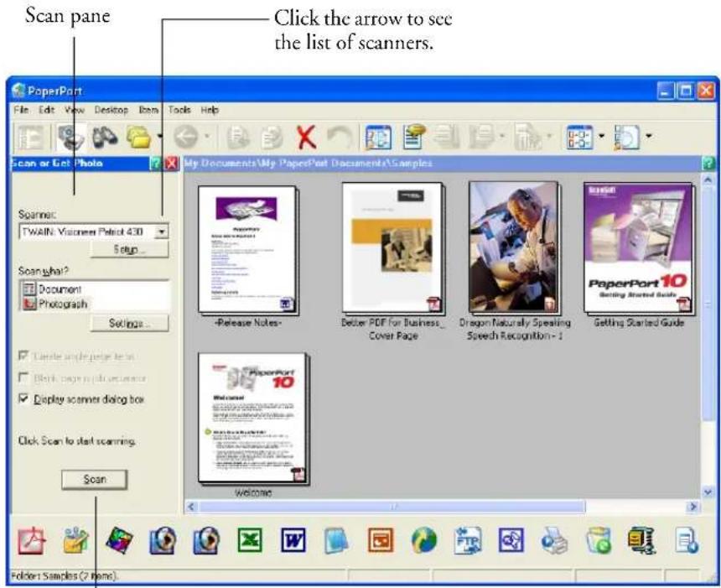Open dropdown beside thumbnail view icon

[601, 136]
